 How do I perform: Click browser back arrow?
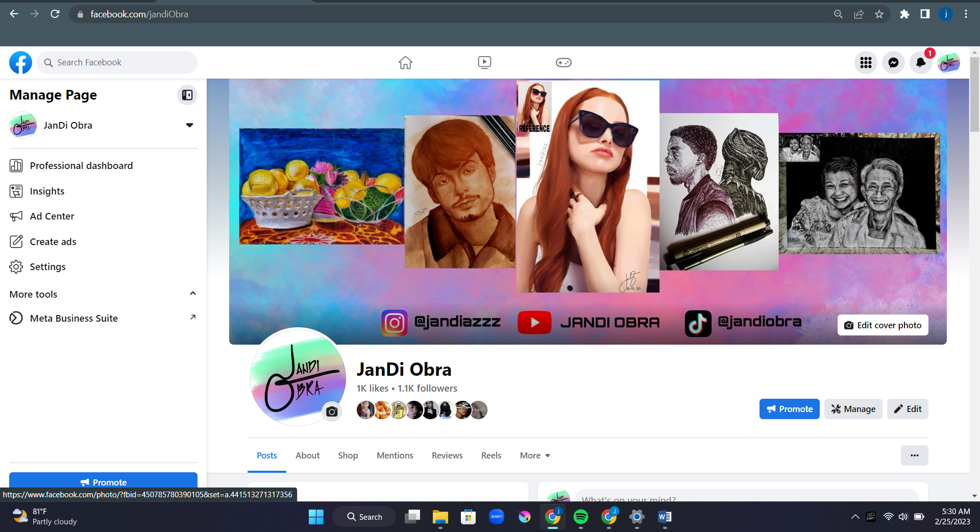[x=14, y=14]
